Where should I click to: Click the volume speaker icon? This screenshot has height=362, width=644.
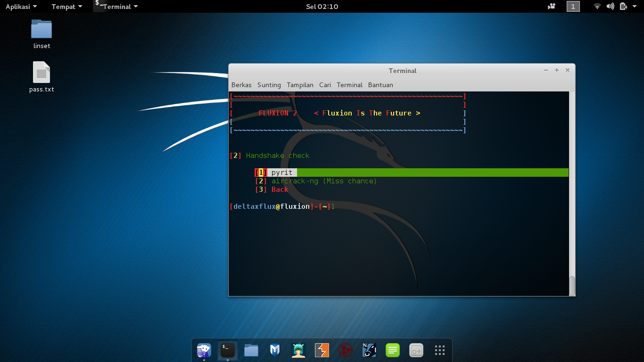611,7
